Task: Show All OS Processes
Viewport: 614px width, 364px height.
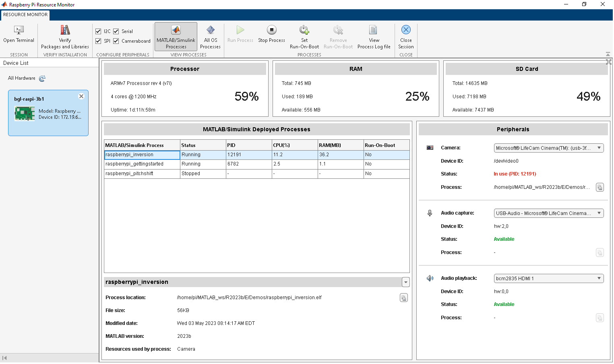Action: click(210, 31)
